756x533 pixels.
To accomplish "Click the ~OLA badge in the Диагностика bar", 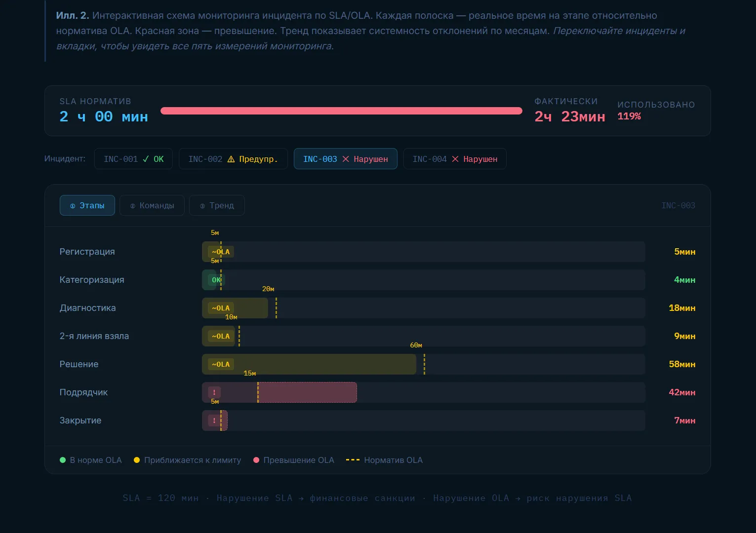I will 221,308.
